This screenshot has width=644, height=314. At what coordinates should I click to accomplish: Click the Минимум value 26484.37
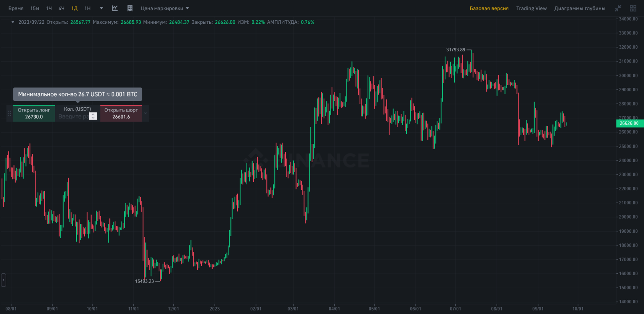(x=179, y=22)
